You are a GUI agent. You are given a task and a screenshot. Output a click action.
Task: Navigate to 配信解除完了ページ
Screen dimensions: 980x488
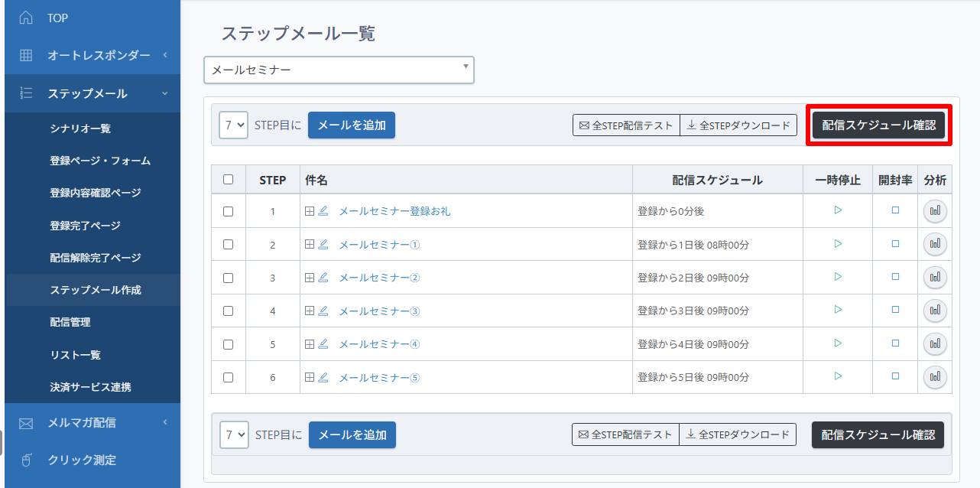(x=96, y=258)
